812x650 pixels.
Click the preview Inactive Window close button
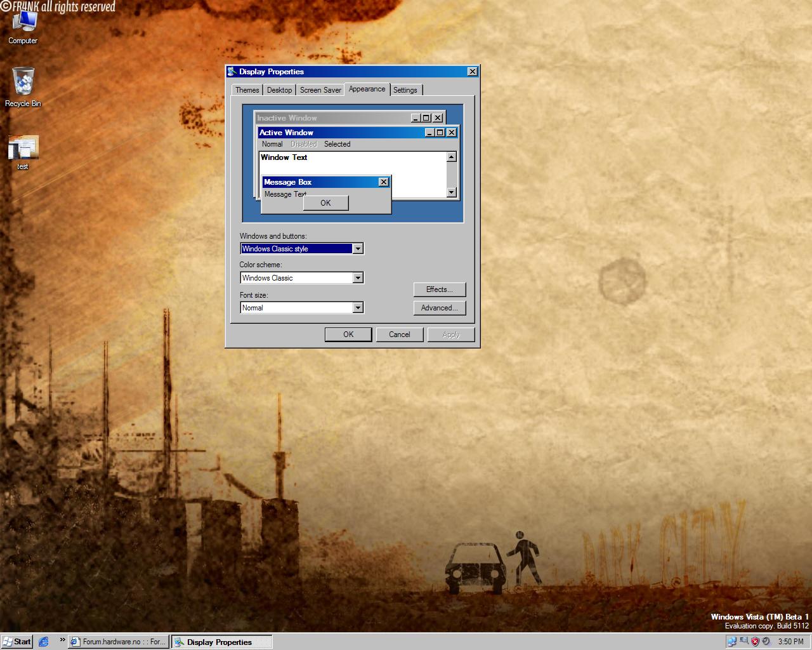tap(438, 118)
